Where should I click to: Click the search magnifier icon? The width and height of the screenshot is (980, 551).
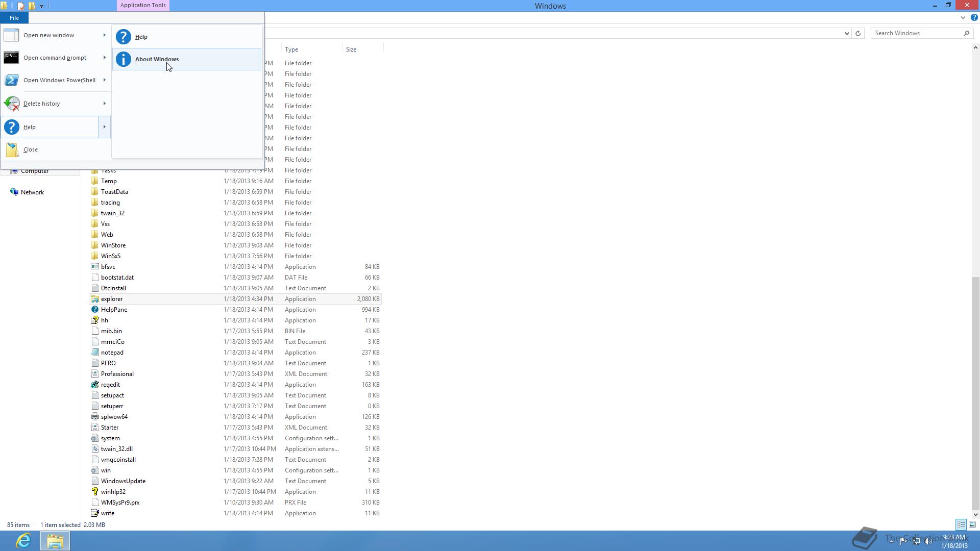pyautogui.click(x=966, y=33)
